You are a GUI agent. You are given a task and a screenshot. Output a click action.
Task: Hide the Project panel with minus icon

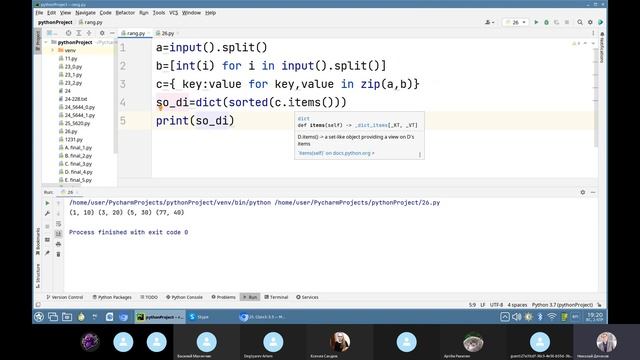[x=112, y=33]
